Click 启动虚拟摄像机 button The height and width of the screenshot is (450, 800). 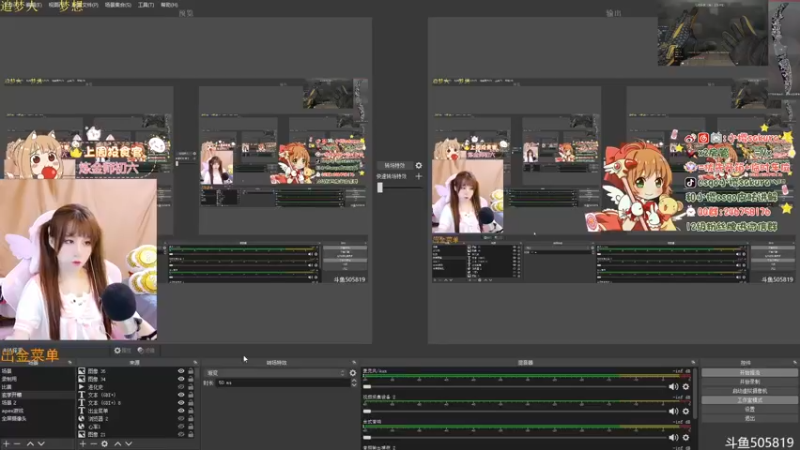[749, 391]
